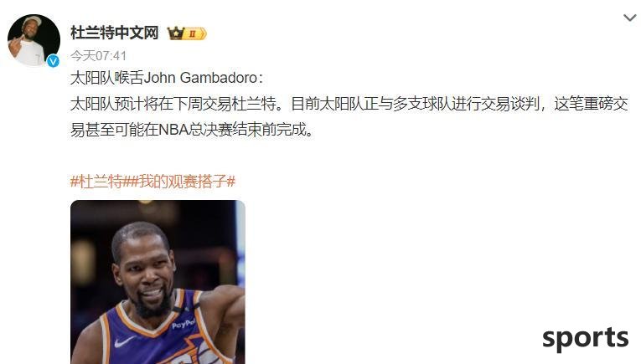Click the Nike swoosh on the jersey
Image resolution: width=641 pixels, height=364 pixels.
pyautogui.click(x=124, y=342)
